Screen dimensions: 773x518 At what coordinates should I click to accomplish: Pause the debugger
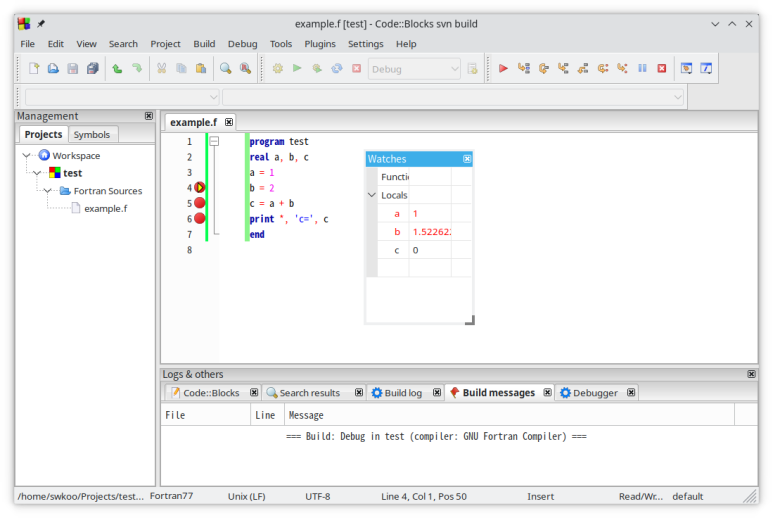pyautogui.click(x=642, y=69)
